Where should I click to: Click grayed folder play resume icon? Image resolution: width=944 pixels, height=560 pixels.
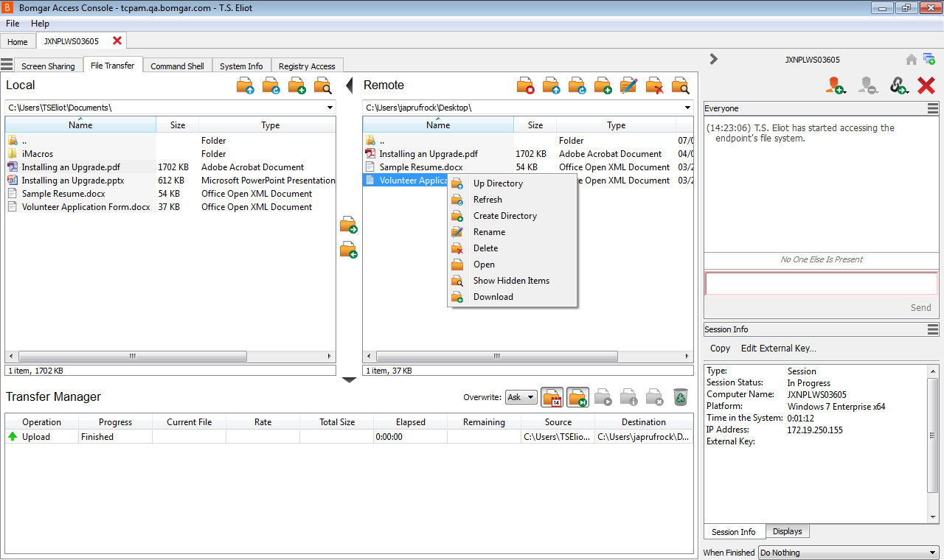coord(603,398)
